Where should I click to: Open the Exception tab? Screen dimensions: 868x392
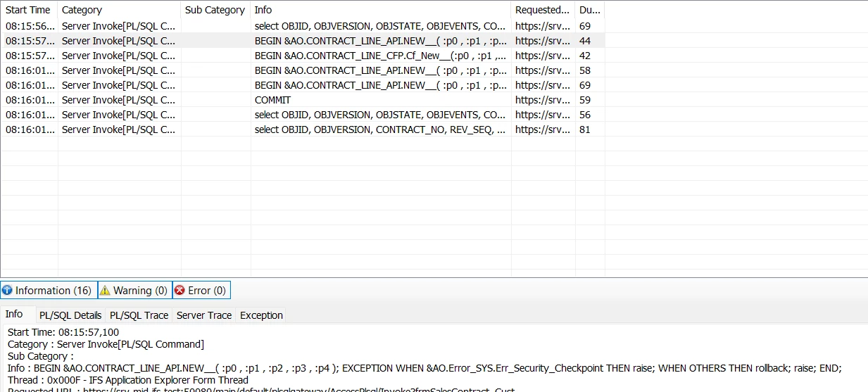pos(262,315)
